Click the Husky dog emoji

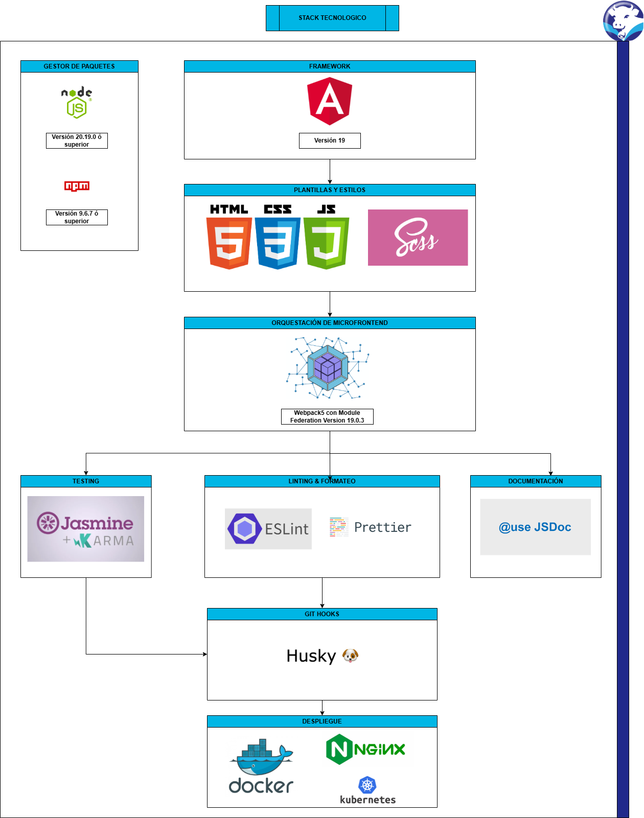(350, 656)
